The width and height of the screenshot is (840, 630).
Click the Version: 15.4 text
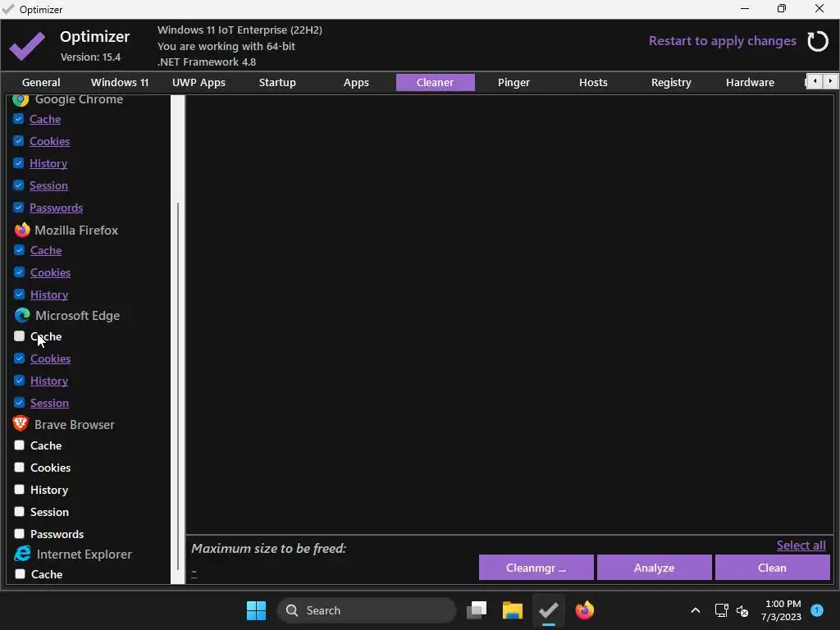coord(90,57)
